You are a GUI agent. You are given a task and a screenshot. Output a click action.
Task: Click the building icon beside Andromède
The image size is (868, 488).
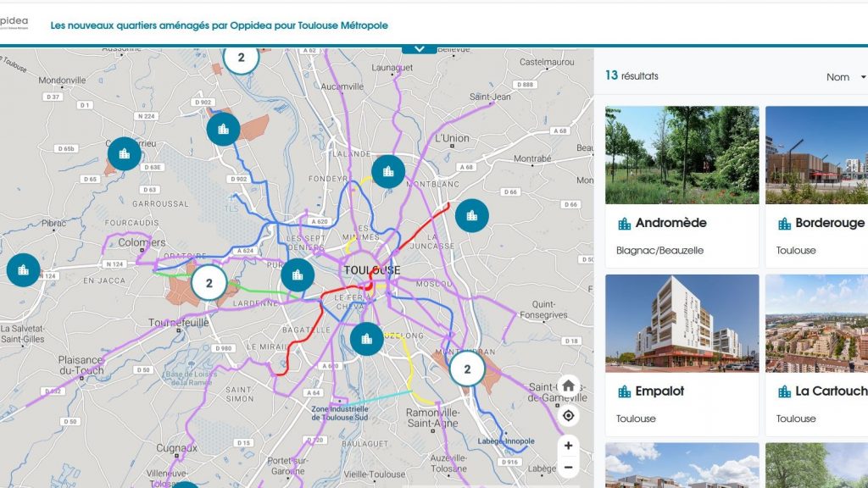point(625,224)
